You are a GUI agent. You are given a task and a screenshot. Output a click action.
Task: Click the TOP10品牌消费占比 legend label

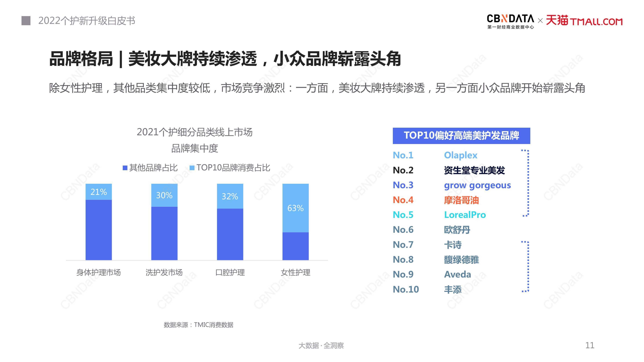tap(233, 168)
